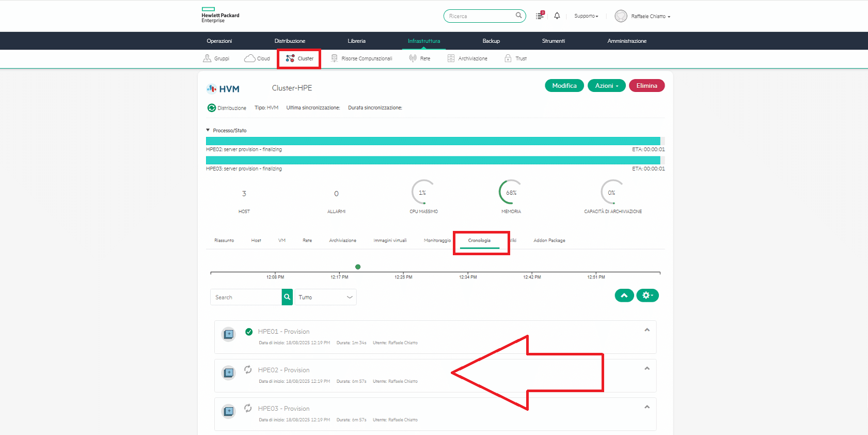The width and height of the screenshot is (868, 435).
Task: Click the Cloud icon in the submenu
Action: [x=249, y=58]
